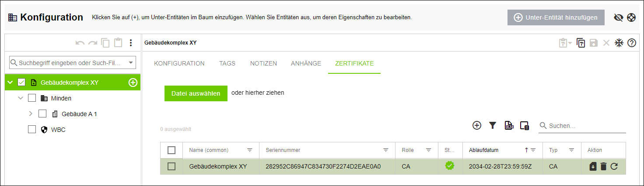
Task: Toggle the crossed-out eye visibility icon
Action: pos(618,17)
